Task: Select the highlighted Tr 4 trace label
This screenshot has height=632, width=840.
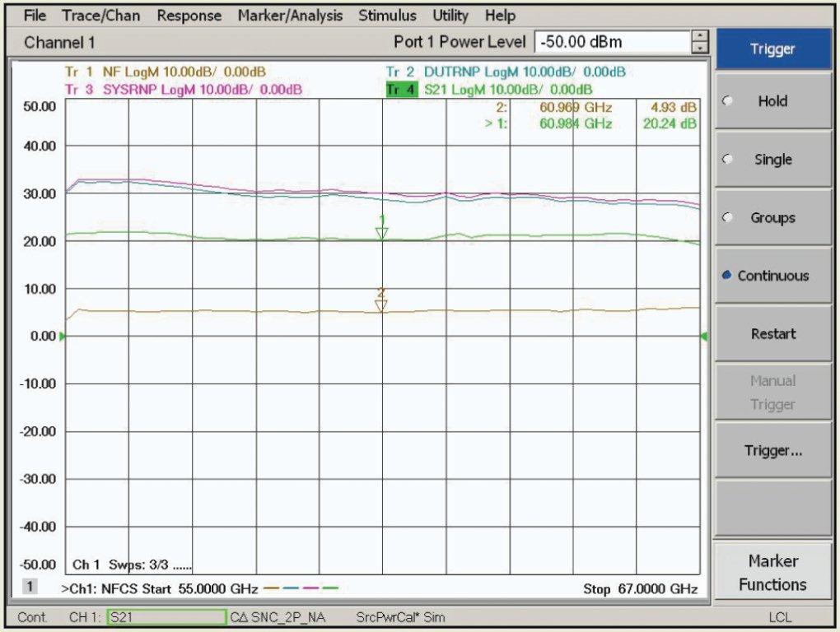Action: (x=403, y=90)
